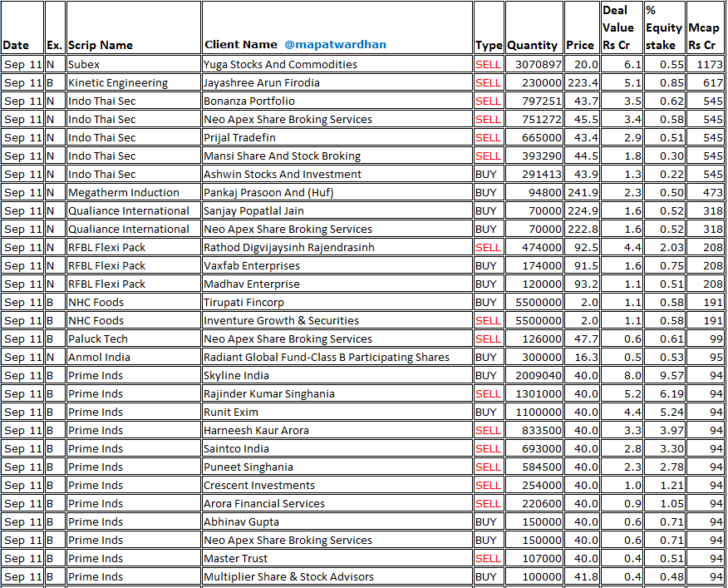This screenshot has width=728, height=588.
Task: Select the "Paluck Tech" scrip cell
Action: 134,338
